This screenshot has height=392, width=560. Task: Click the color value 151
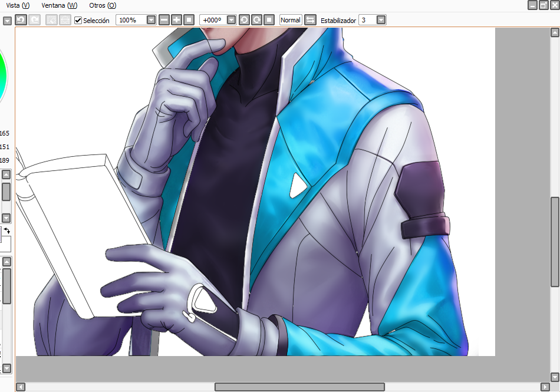click(x=4, y=147)
